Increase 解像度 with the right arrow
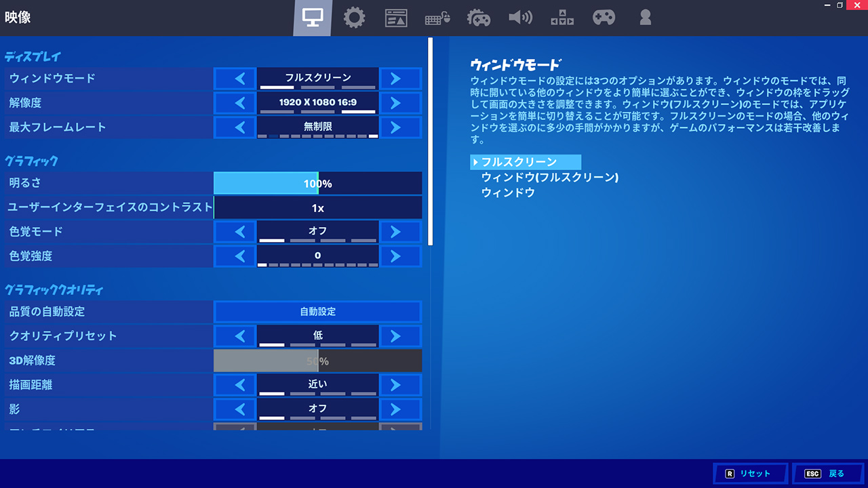868x488 pixels. pos(401,103)
